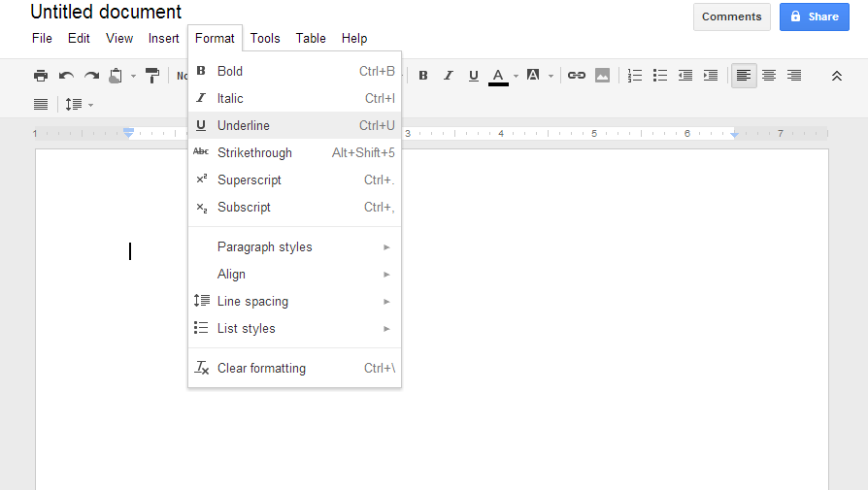Enable center alignment in the toolbar

[x=769, y=76]
